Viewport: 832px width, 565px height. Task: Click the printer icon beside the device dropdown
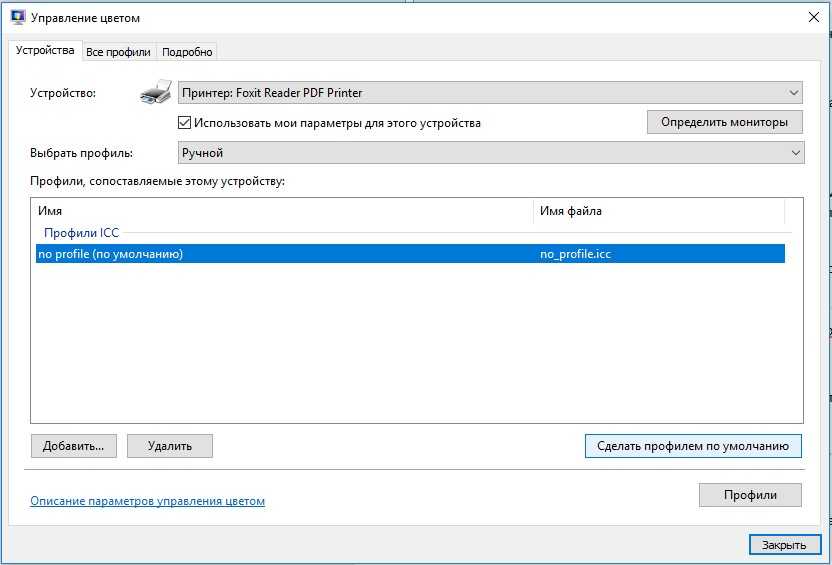[155, 93]
